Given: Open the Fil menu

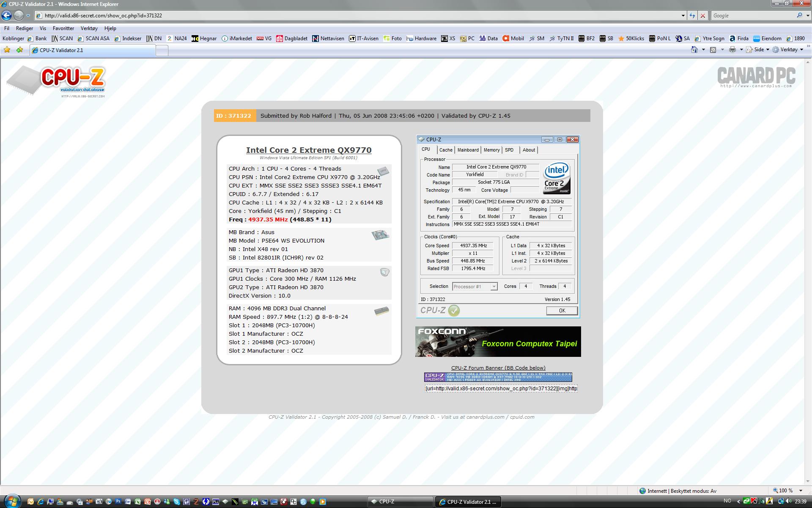Looking at the screenshot, I should point(7,28).
